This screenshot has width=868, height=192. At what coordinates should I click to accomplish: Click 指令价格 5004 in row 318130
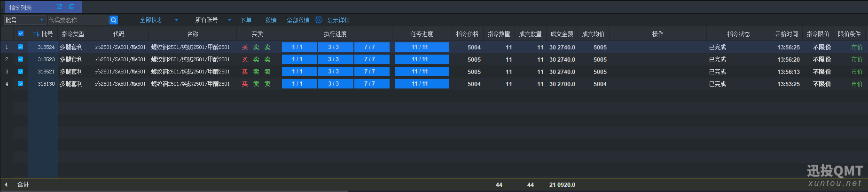click(474, 84)
